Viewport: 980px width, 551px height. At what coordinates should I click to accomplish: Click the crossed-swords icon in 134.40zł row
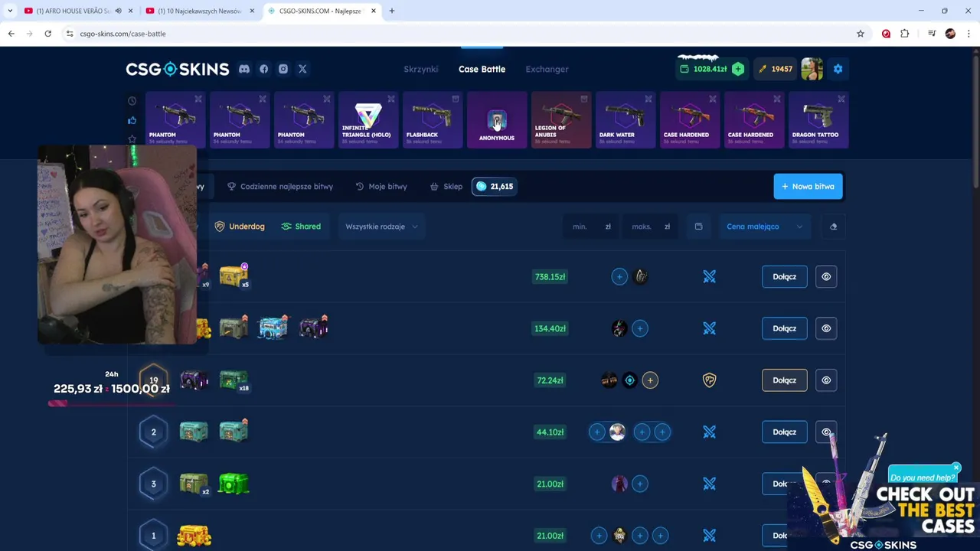coord(710,328)
